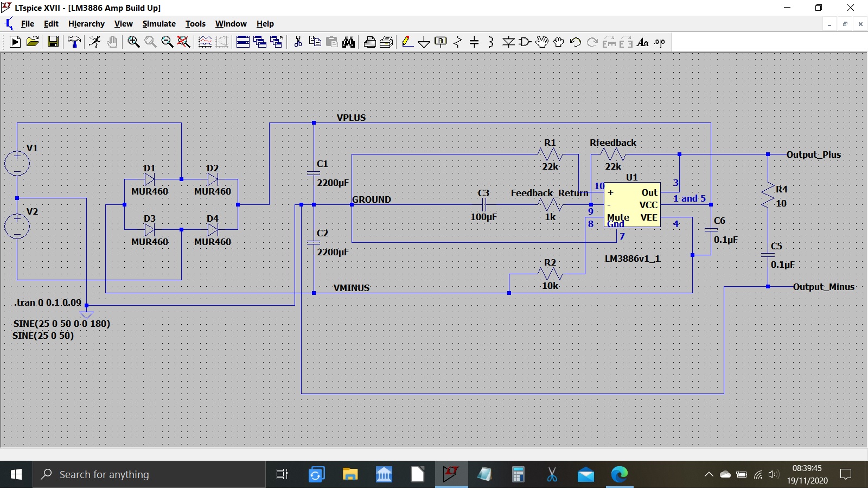This screenshot has height=490, width=868.
Task: Select the U1 amplifier block
Action: pos(632,205)
